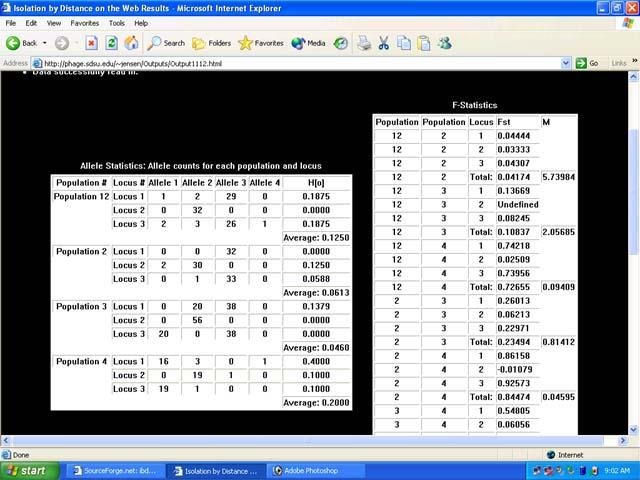Open the View menu
Viewport: 640px width, 480px height.
coord(53,23)
